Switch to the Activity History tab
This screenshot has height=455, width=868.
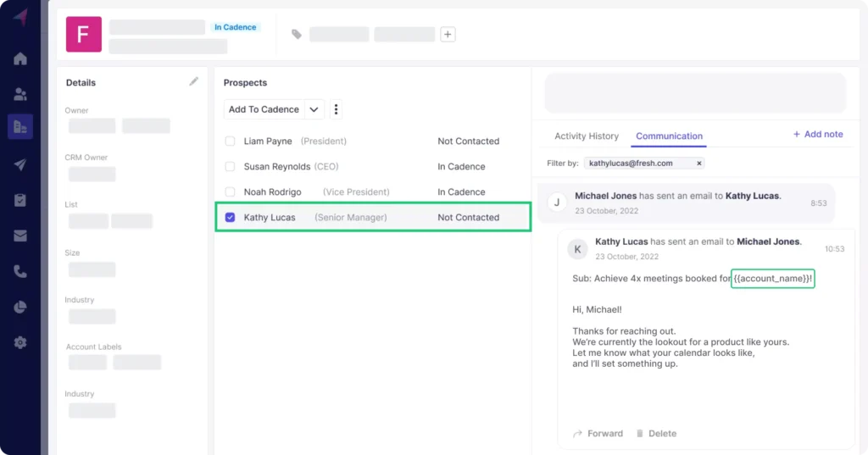587,136
